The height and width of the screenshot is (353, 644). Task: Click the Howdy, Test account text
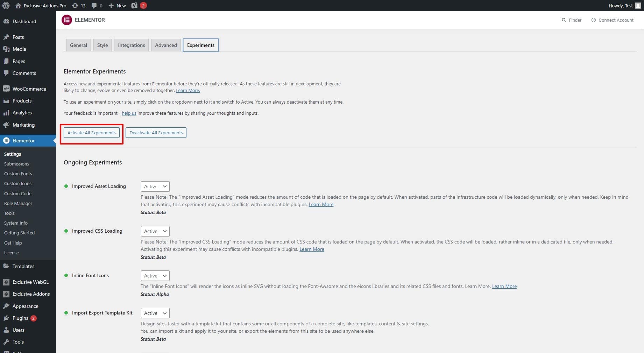621,6
